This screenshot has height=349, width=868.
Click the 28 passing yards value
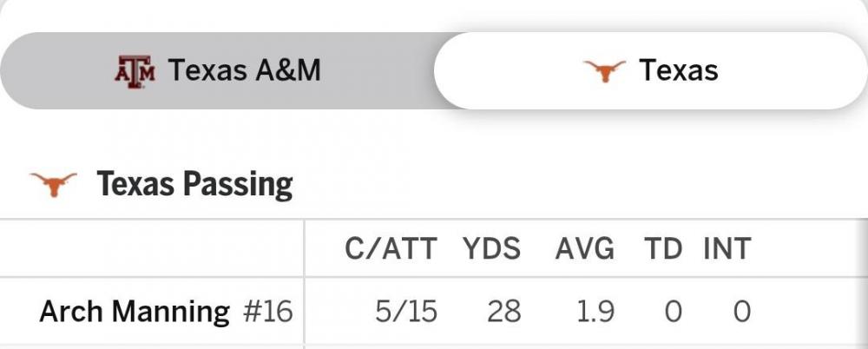504,311
